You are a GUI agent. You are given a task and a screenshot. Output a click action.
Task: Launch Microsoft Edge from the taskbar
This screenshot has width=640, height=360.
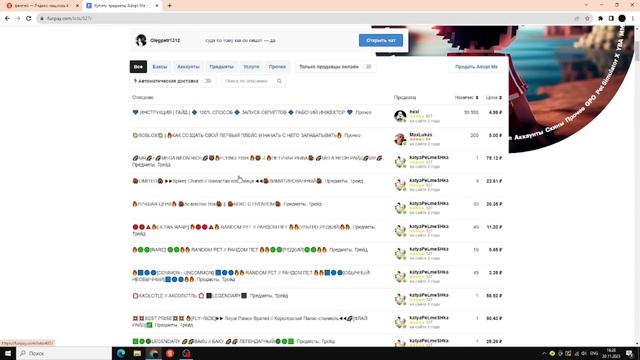point(121,353)
